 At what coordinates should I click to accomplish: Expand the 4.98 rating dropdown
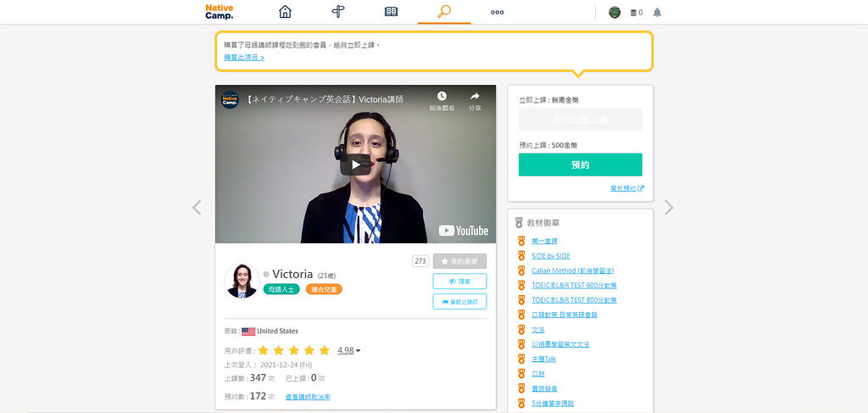click(x=349, y=350)
